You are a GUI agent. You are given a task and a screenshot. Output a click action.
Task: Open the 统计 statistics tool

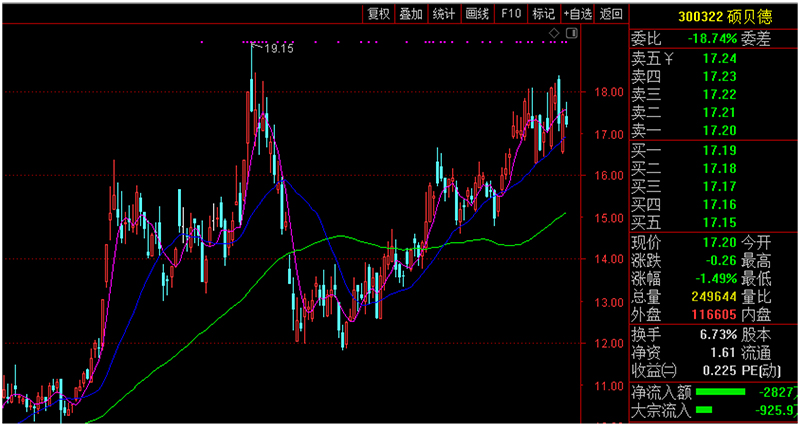point(444,14)
